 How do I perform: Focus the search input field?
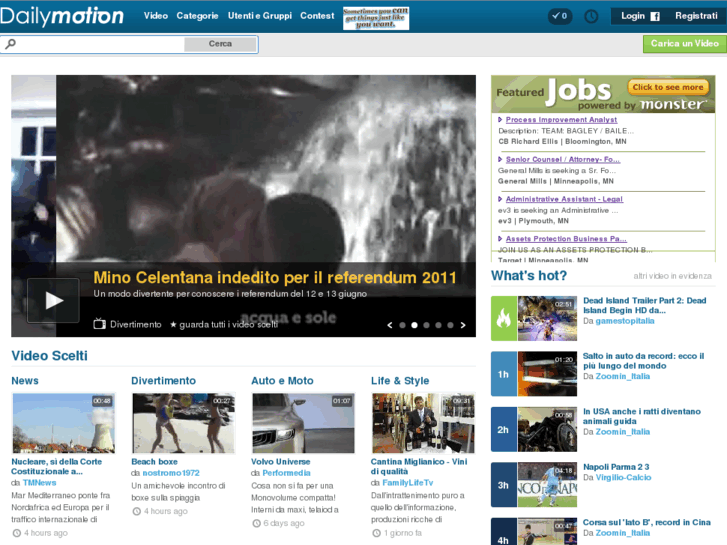100,44
